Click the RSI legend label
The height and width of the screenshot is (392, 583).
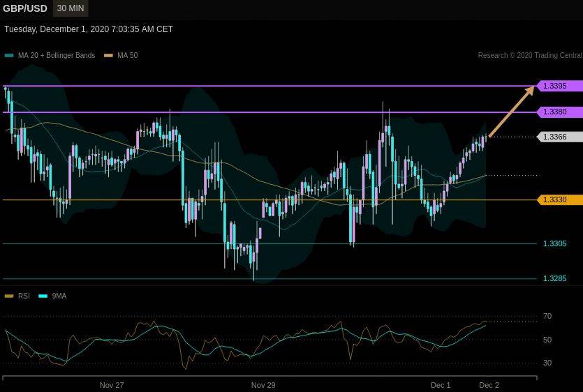[24, 296]
